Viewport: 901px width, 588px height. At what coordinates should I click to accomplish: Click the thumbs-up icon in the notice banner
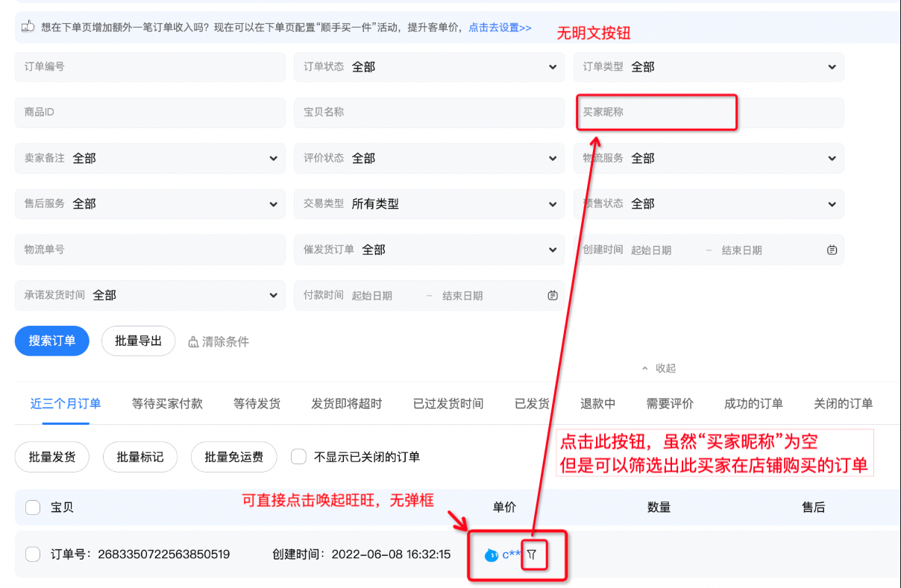point(28,27)
